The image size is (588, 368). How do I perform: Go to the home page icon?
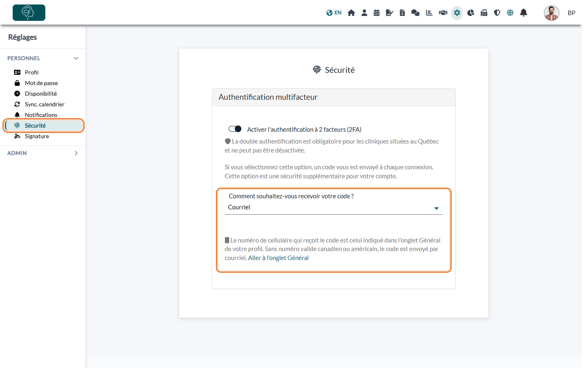(351, 13)
